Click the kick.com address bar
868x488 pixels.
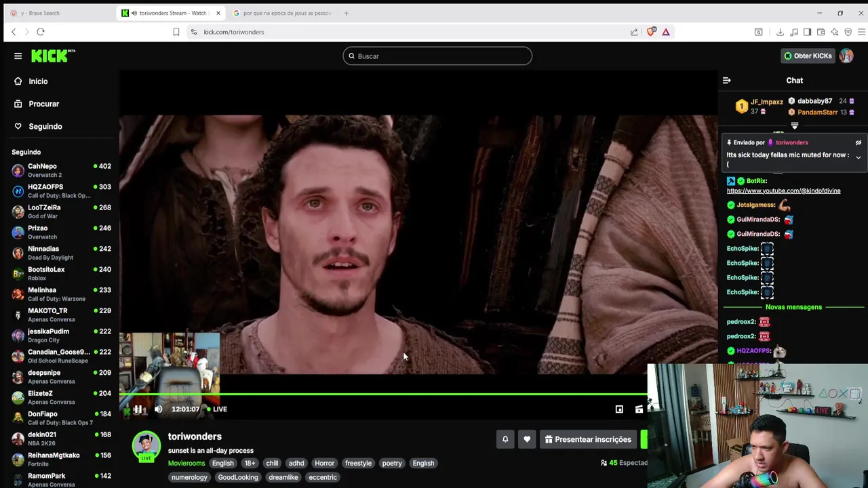tap(407, 32)
